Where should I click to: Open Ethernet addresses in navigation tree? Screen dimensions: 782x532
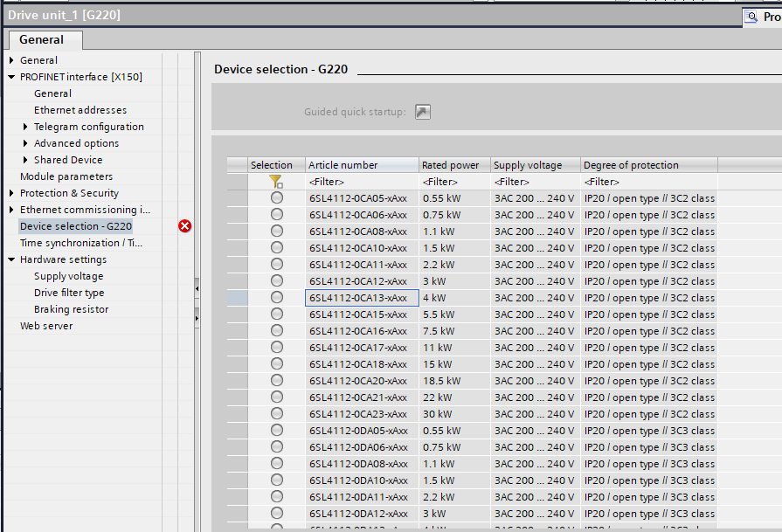pyautogui.click(x=80, y=110)
